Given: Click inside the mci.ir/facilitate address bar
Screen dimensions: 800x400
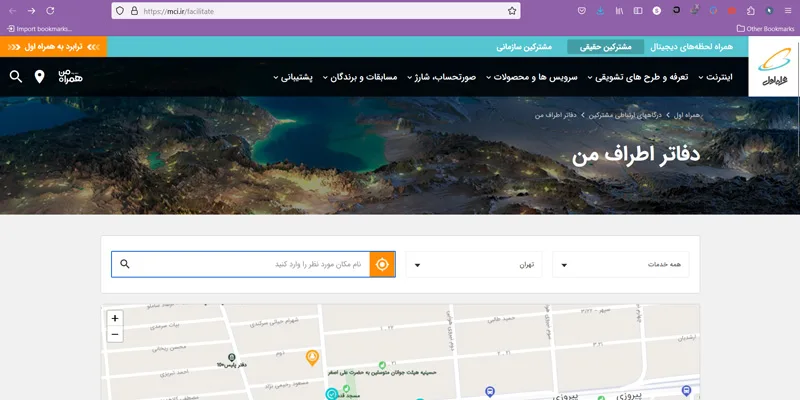Looking at the screenshot, I should [x=316, y=11].
